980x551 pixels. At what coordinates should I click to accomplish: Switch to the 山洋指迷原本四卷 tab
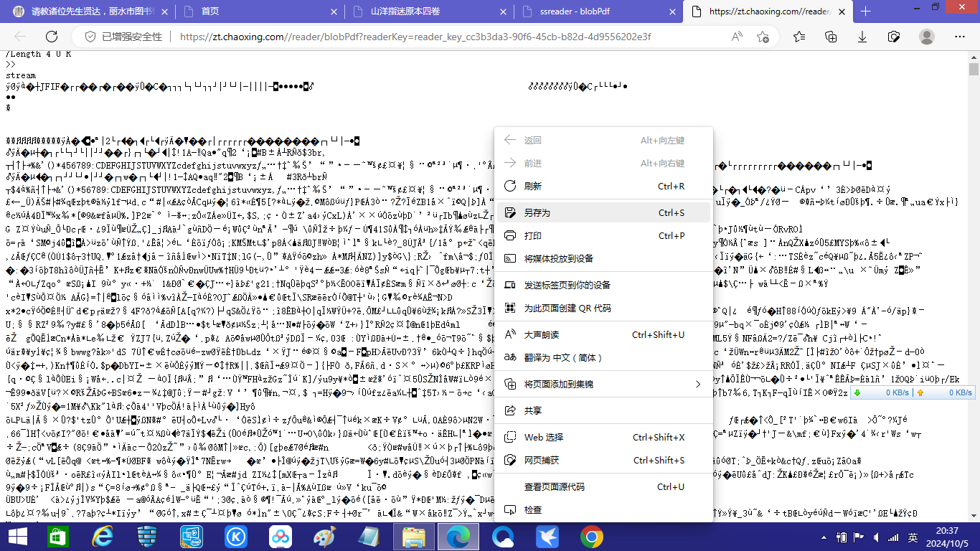428,11
